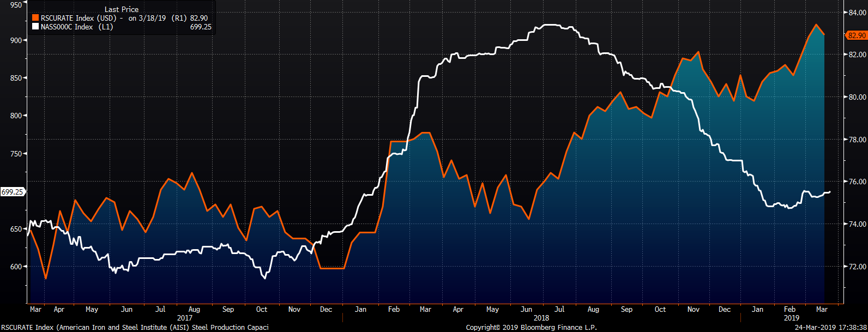The width and height of the screenshot is (868, 332).
Task: Click the 600 tick on the left axis
Action: click(16, 267)
